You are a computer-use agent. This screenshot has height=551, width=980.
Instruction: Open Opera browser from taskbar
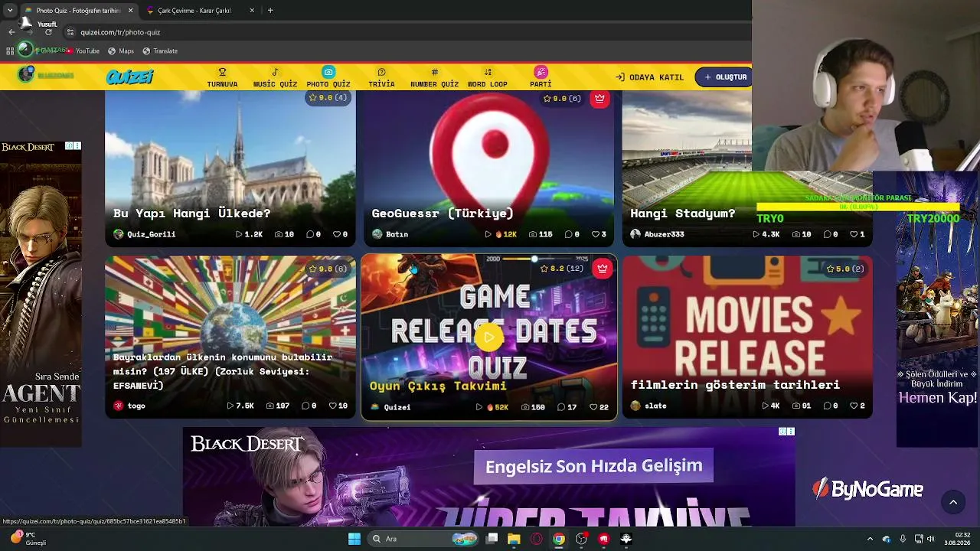tap(537, 539)
